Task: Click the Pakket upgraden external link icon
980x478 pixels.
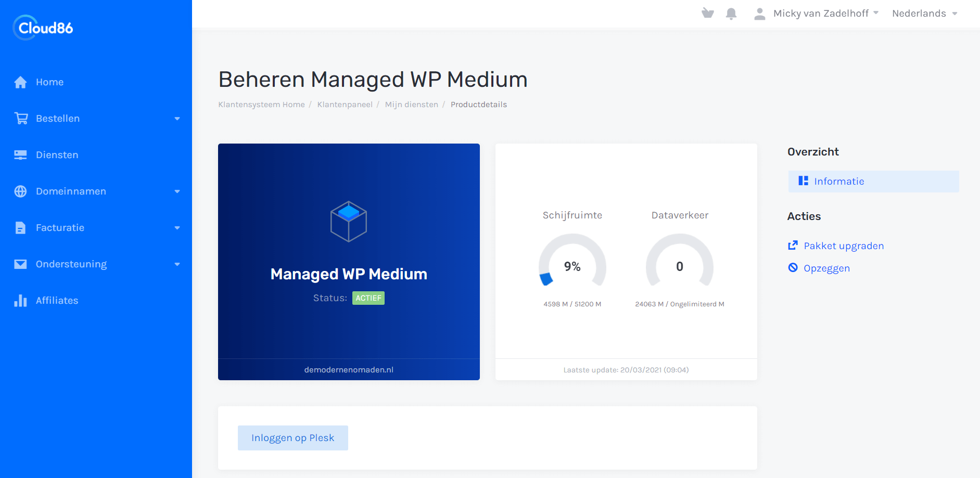Action: click(793, 246)
